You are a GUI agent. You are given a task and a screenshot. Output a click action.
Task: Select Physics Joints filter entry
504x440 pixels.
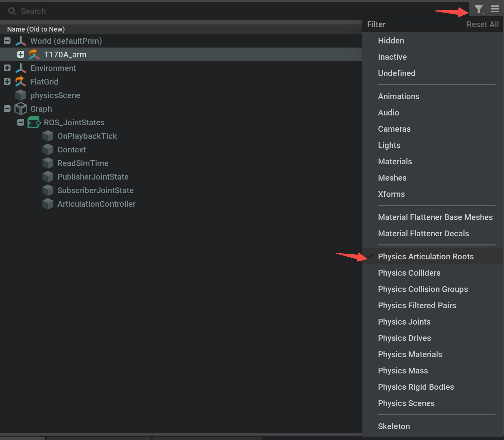point(432,322)
